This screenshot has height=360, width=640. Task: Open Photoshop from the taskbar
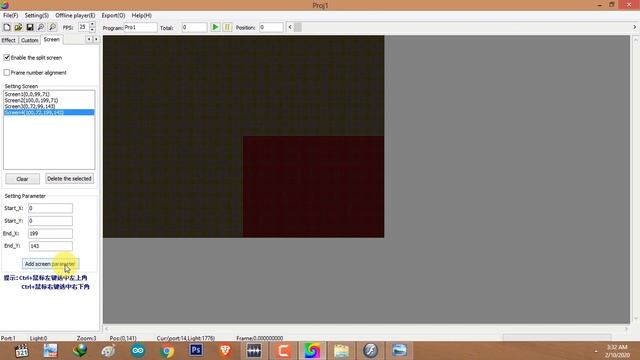[196, 350]
